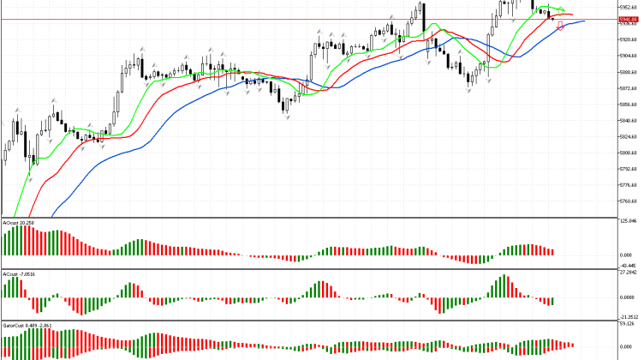Click divider between ACcust and GatorCust panels
This screenshot has width=644, height=360.
308,321
